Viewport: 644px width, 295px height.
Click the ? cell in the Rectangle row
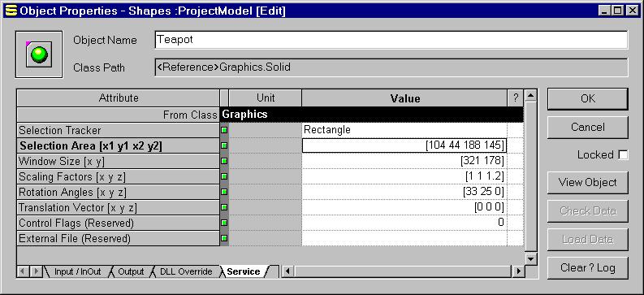(516, 130)
